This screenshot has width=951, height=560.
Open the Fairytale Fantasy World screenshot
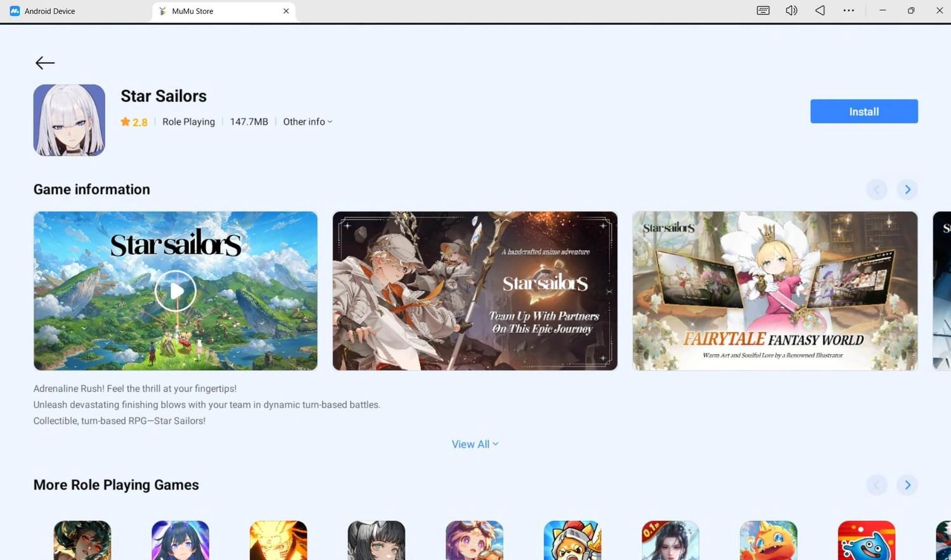click(x=775, y=291)
